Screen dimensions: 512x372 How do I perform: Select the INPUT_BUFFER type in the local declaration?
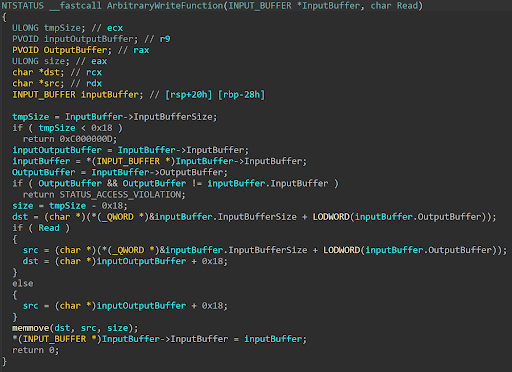44,95
